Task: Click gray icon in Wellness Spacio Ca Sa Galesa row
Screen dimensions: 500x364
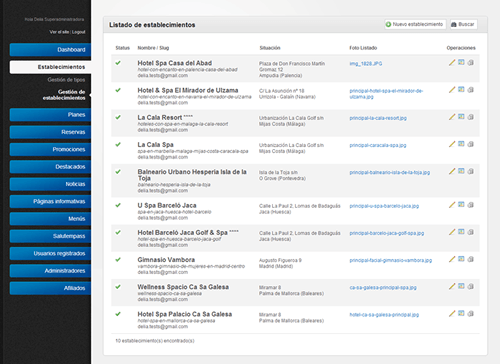Action: 471,286
